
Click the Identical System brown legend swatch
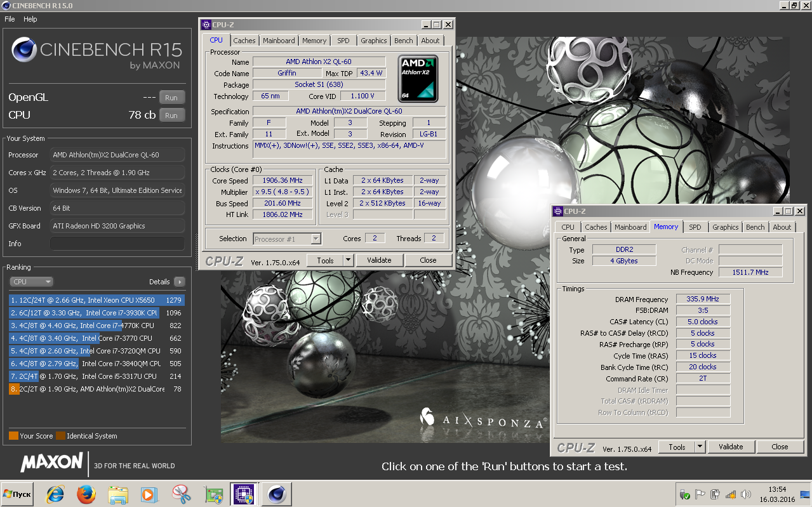(x=60, y=436)
